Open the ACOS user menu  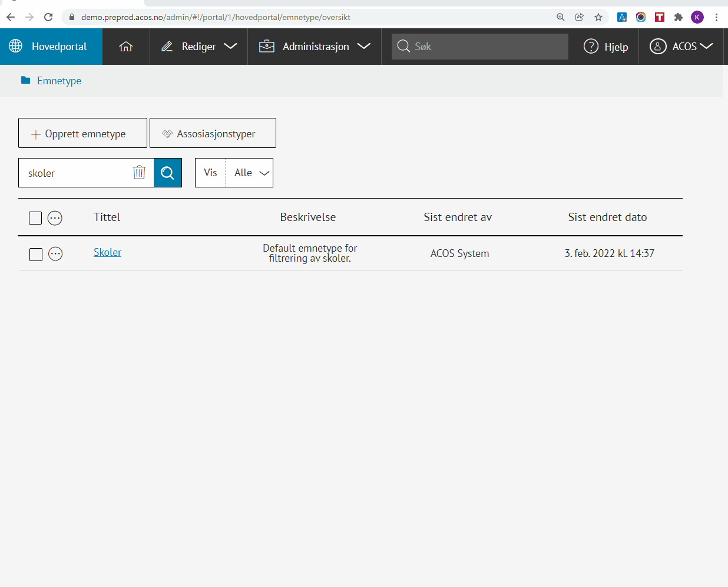click(x=681, y=47)
